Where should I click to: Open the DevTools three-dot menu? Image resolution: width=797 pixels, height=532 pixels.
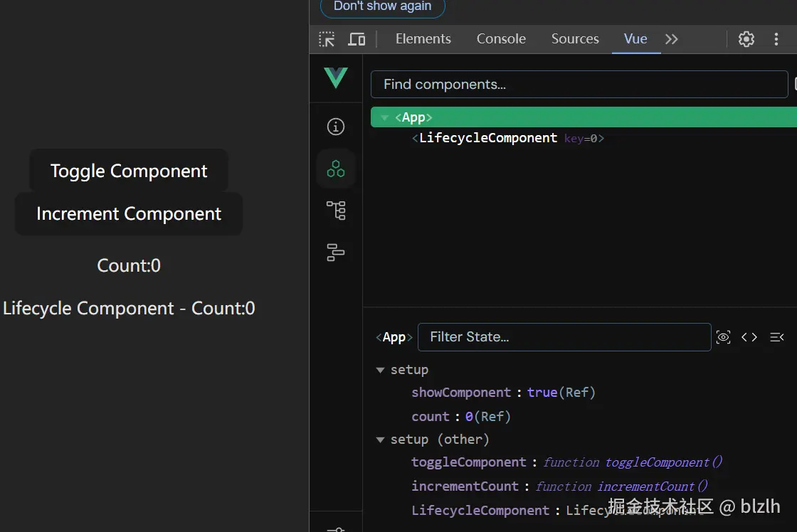[776, 39]
